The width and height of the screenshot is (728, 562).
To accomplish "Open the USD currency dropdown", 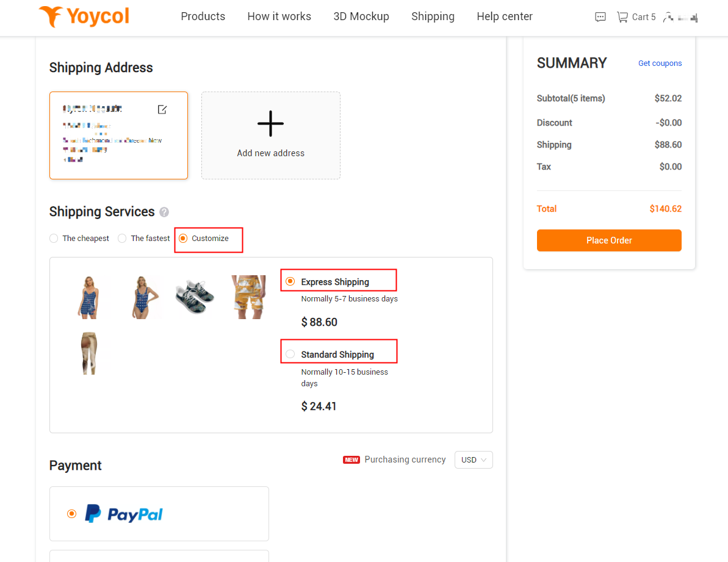I will [x=474, y=459].
